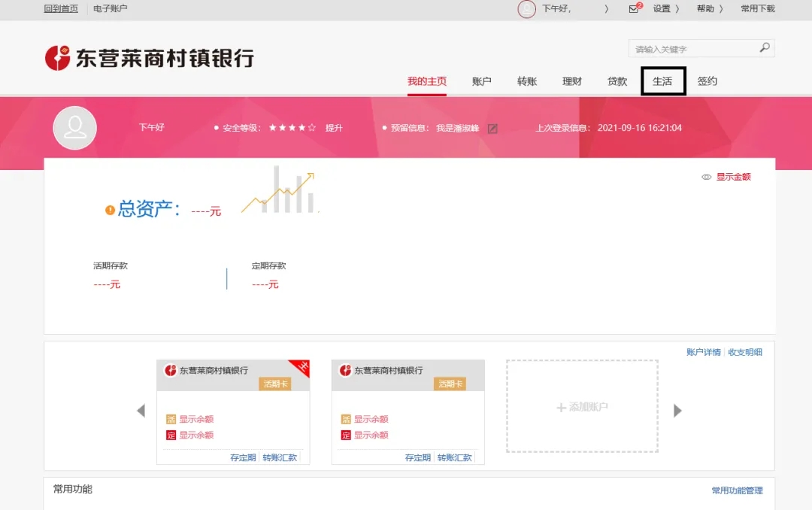
Task: Click the 活 icon in the card with 主 ribbon
Action: [x=171, y=419]
